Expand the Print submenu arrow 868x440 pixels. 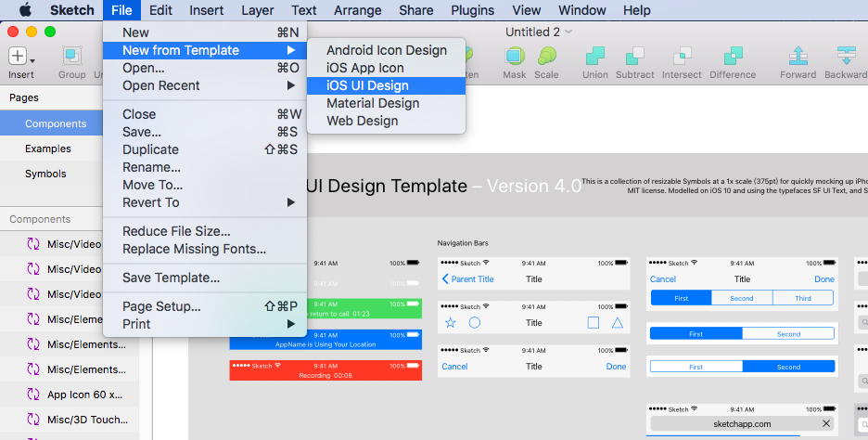(x=291, y=324)
